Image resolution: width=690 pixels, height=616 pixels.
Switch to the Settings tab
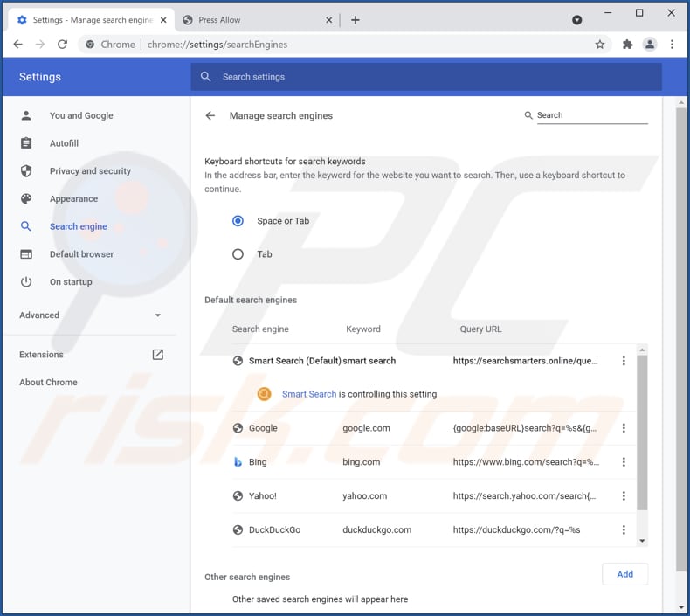pyautogui.click(x=90, y=20)
